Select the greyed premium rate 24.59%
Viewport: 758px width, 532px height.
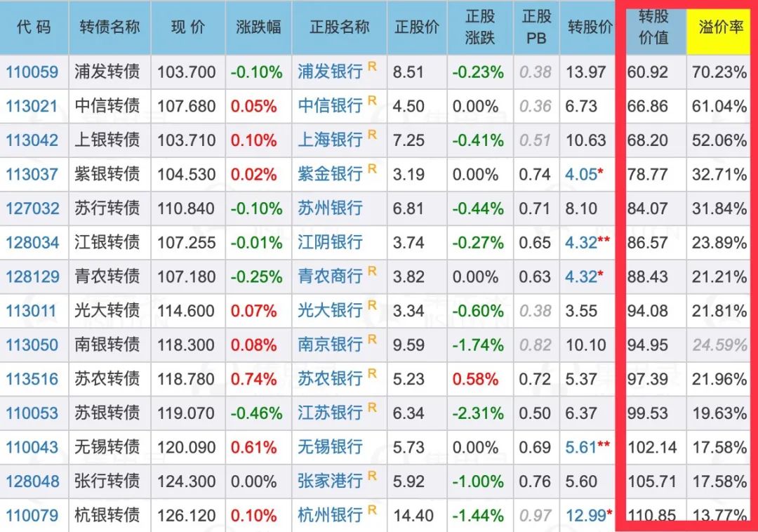pyautogui.click(x=719, y=345)
